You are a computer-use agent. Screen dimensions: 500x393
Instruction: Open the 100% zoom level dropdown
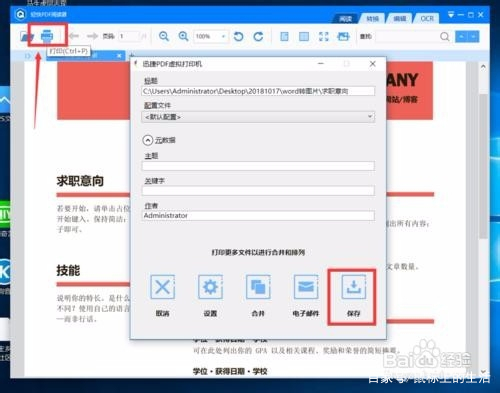(211, 36)
